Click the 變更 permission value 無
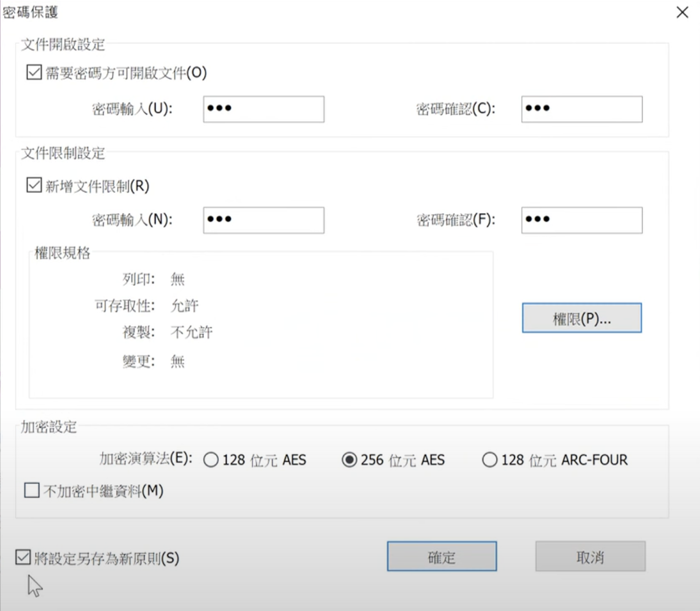 (177, 361)
